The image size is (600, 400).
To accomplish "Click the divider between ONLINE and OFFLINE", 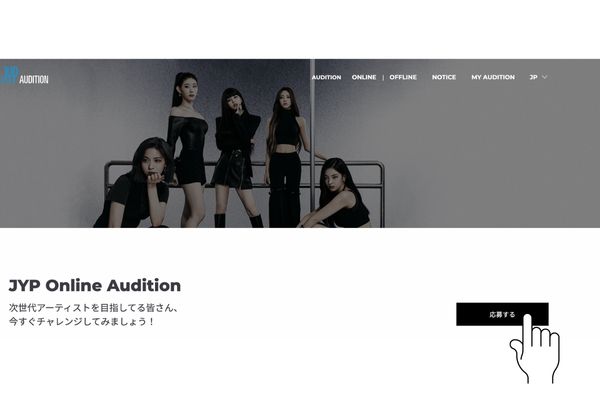I will pos(383,78).
